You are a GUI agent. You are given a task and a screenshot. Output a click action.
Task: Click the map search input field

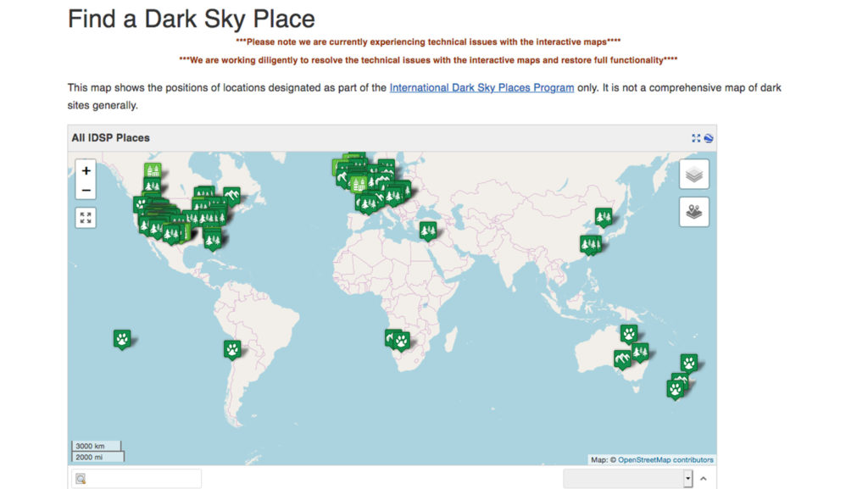coord(136,479)
